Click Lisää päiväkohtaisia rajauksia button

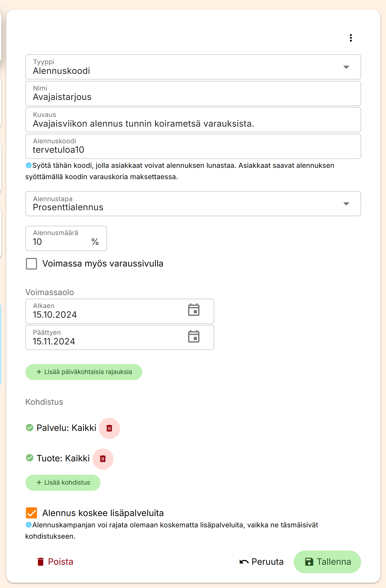[84, 372]
